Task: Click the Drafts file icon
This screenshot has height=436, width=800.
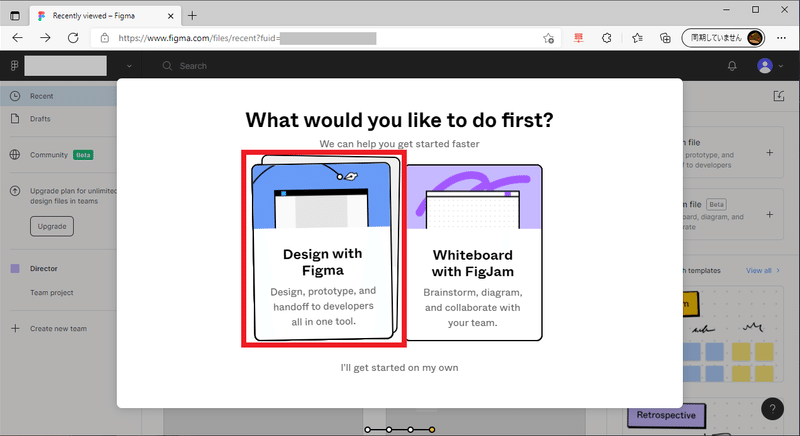Action: 15,119
